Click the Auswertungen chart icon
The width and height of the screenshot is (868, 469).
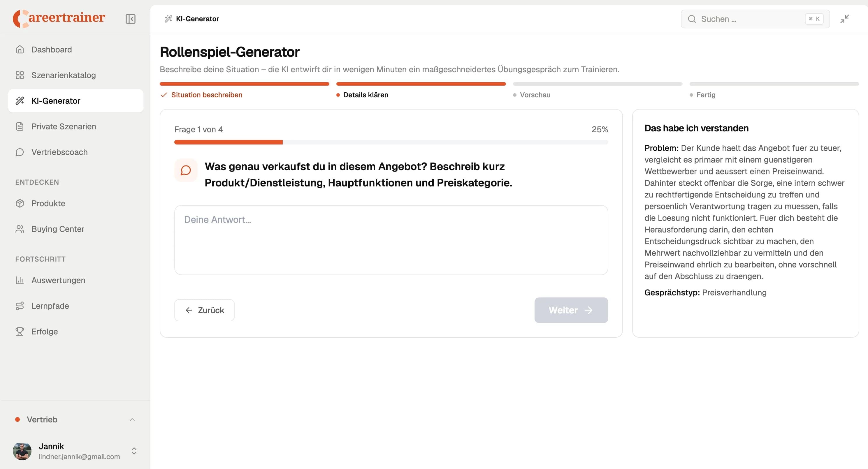click(20, 280)
